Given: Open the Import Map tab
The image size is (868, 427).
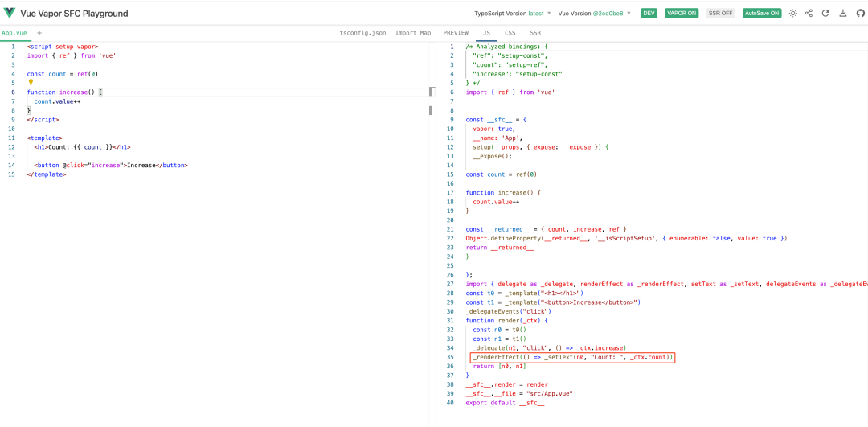Looking at the screenshot, I should (413, 33).
